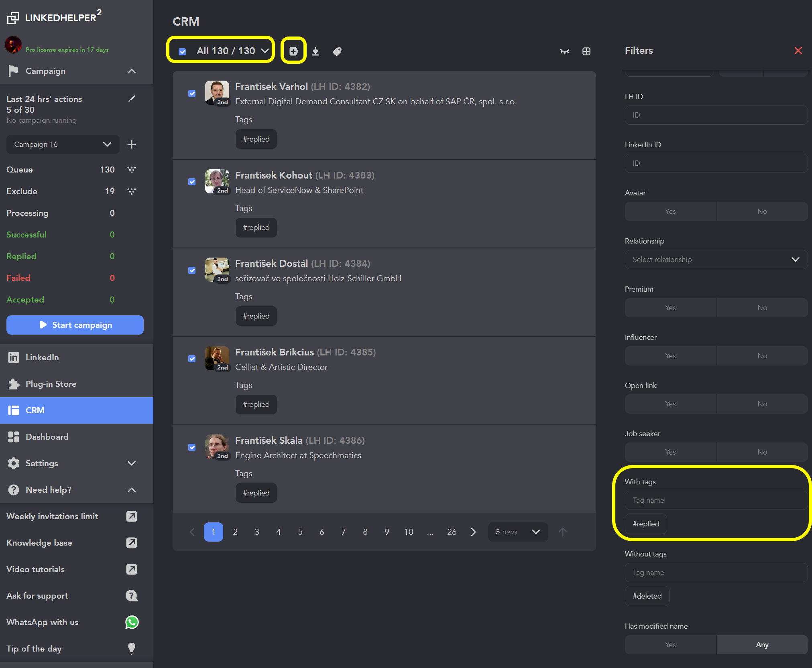Open Frantisek Kohout's profile name link
Screen dimensions: 812x668
tap(274, 175)
